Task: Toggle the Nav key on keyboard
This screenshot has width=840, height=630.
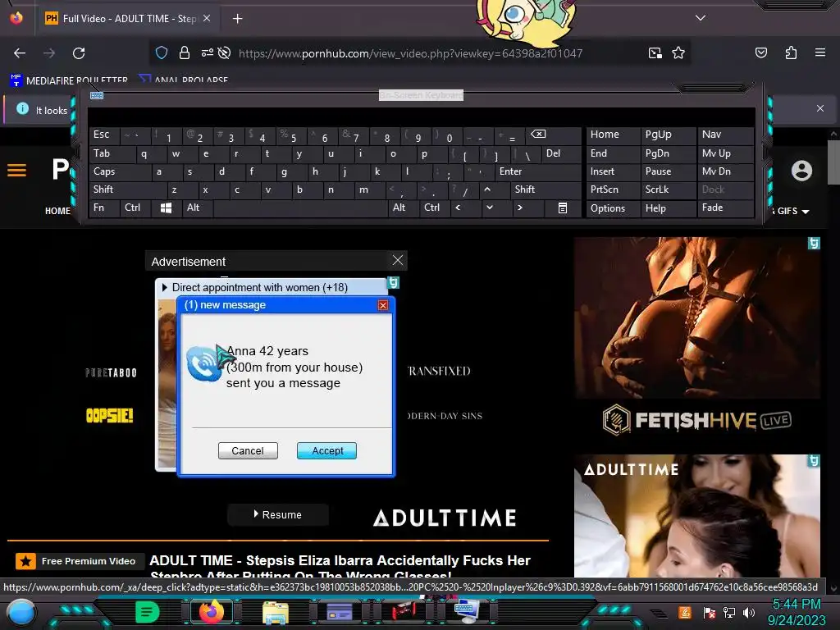Action: tap(725, 135)
